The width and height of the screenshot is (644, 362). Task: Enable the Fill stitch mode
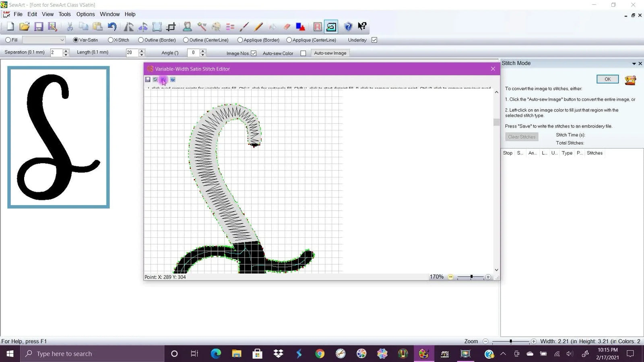click(x=8, y=40)
